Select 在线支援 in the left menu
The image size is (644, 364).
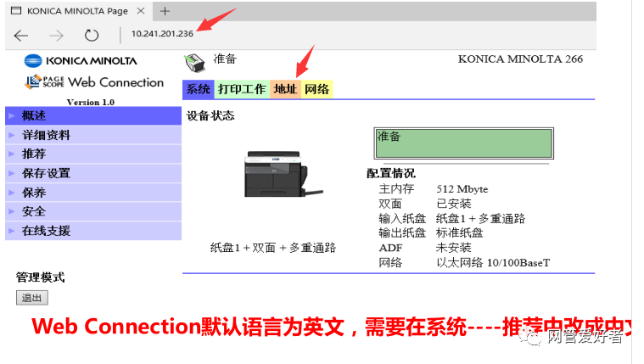pyautogui.click(x=93, y=231)
